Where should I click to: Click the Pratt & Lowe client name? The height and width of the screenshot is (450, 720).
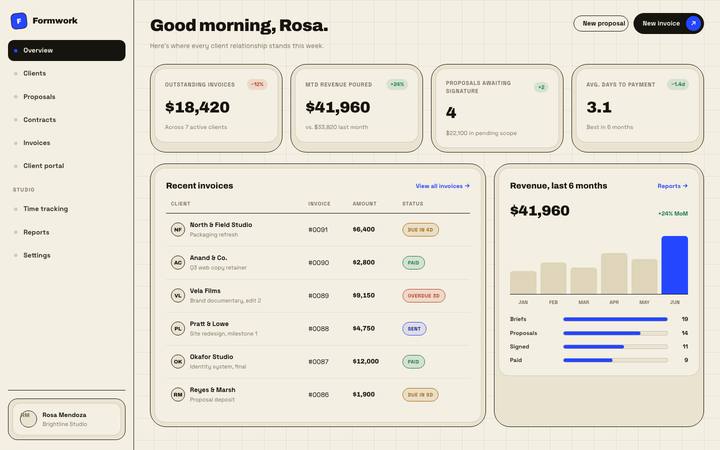[x=209, y=324]
